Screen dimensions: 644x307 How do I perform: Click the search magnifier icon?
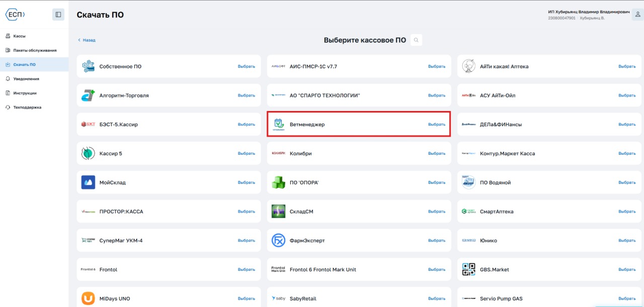(x=416, y=40)
